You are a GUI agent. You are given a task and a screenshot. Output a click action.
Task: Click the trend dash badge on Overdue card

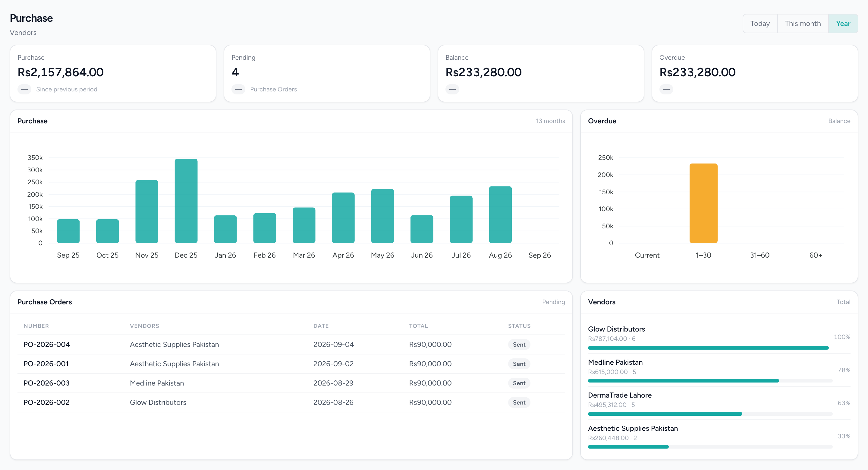point(666,89)
